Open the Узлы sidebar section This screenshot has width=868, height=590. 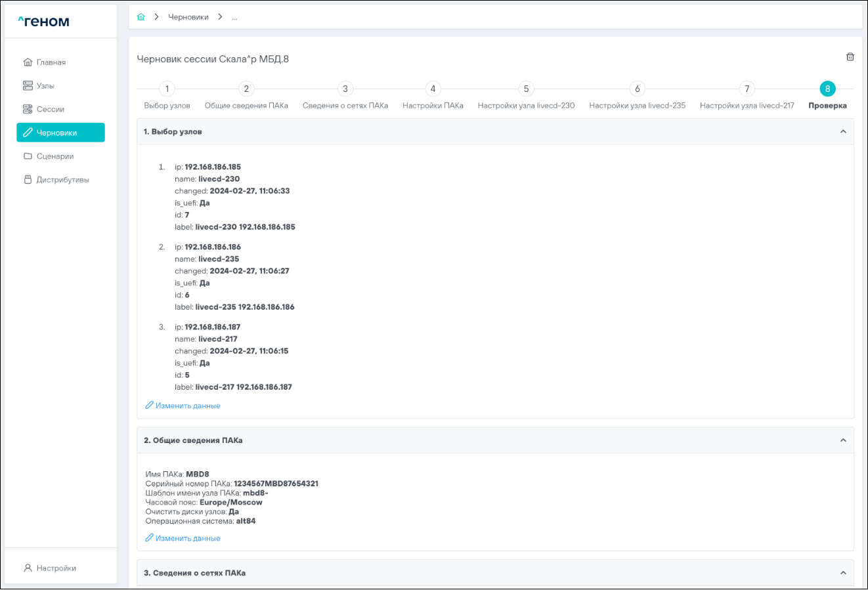click(45, 86)
